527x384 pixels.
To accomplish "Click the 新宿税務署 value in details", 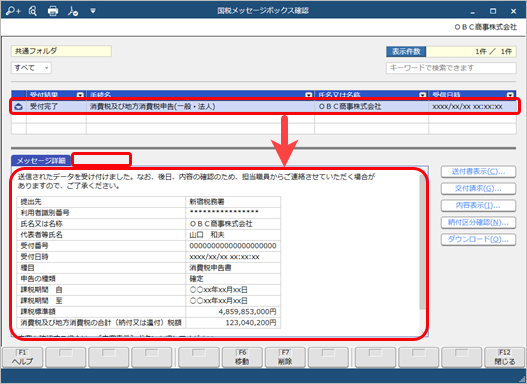I will point(207,202).
